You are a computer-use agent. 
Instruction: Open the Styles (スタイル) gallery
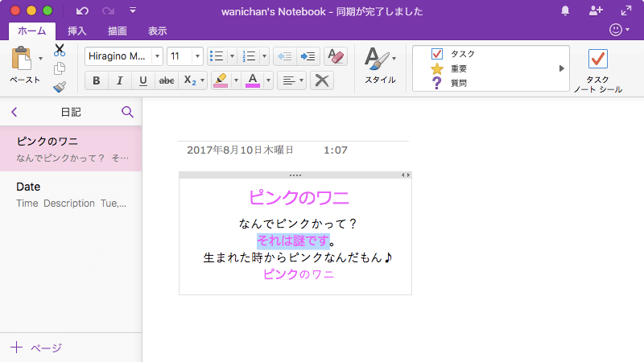coord(380,66)
